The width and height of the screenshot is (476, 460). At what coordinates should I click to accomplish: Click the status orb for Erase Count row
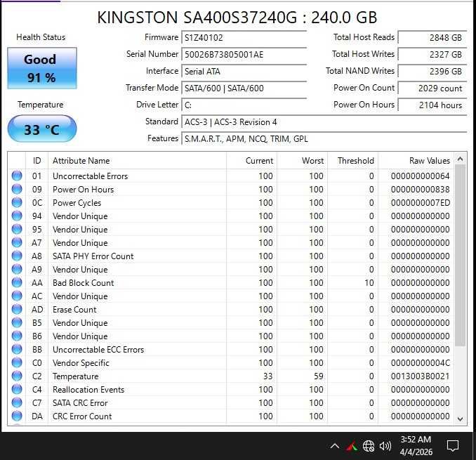click(x=17, y=310)
